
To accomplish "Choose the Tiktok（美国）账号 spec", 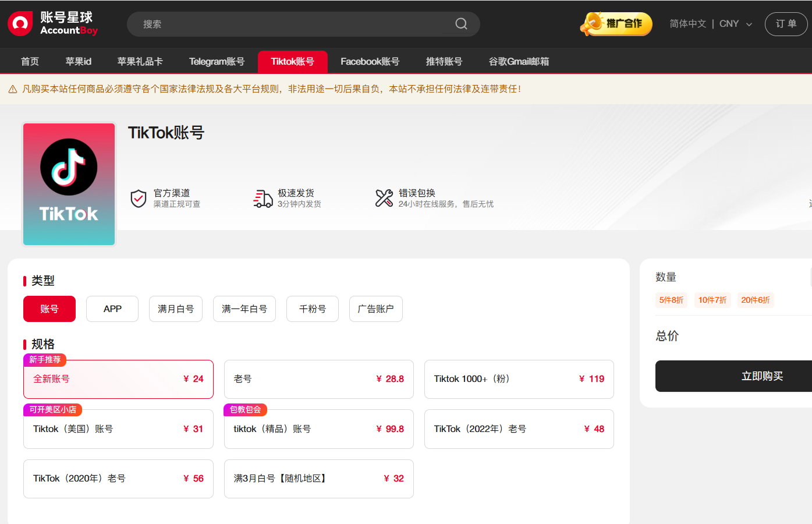I will coord(119,429).
